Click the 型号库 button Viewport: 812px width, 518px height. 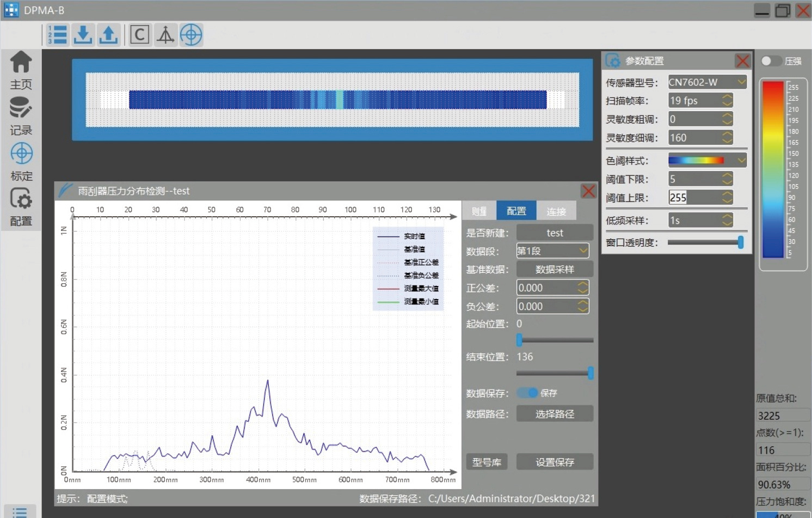487,462
